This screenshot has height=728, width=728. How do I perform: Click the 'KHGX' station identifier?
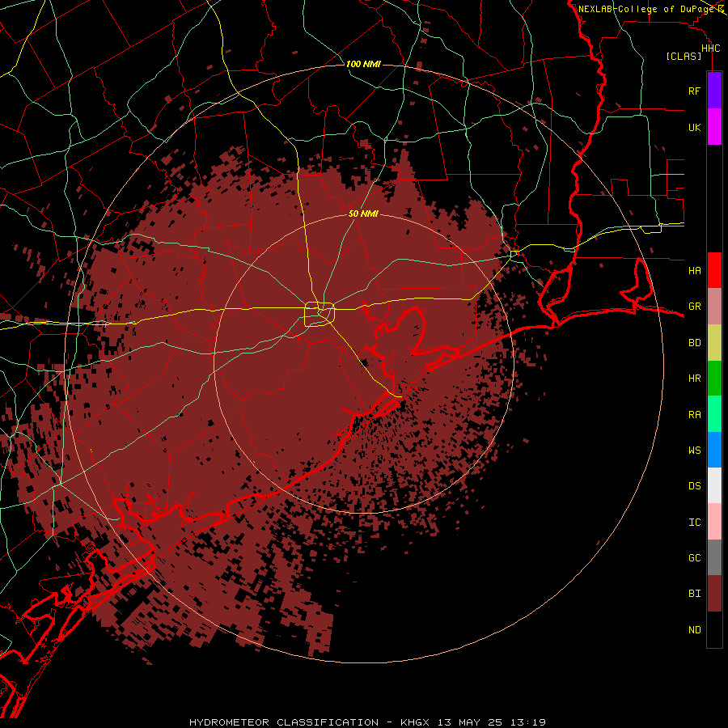pos(415,722)
